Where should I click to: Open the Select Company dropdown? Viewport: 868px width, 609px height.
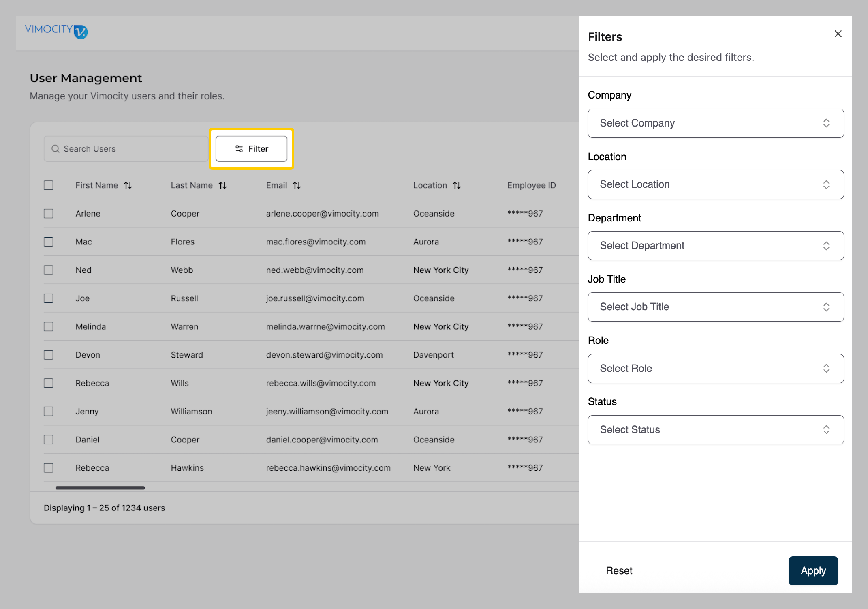716,123
